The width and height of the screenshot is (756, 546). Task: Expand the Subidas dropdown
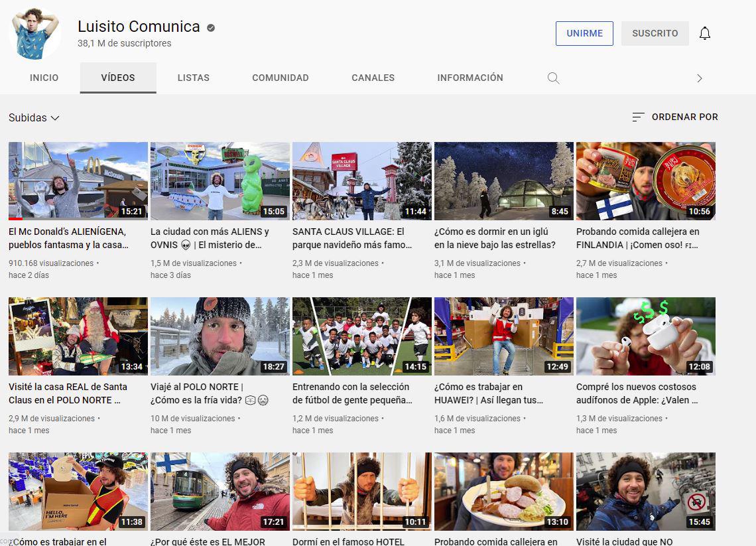34,117
